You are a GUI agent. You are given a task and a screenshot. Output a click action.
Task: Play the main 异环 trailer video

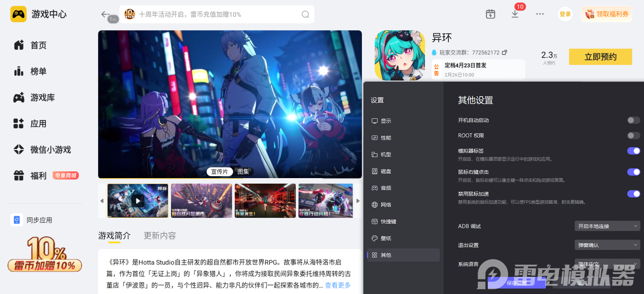[230, 104]
